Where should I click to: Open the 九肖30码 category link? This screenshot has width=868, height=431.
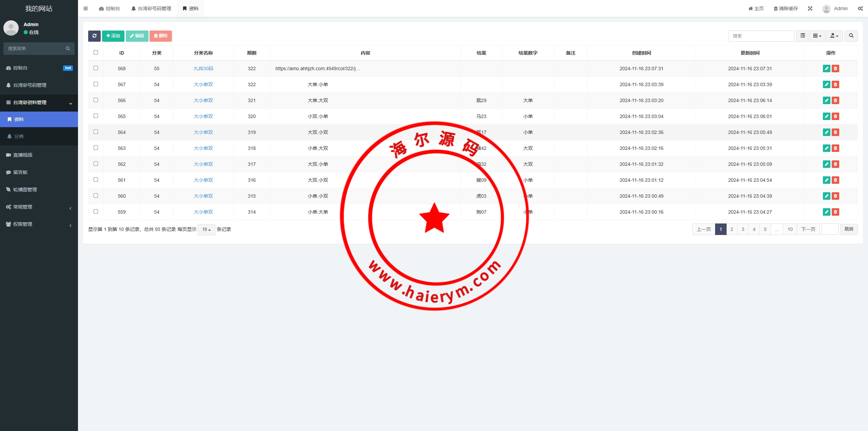click(203, 68)
